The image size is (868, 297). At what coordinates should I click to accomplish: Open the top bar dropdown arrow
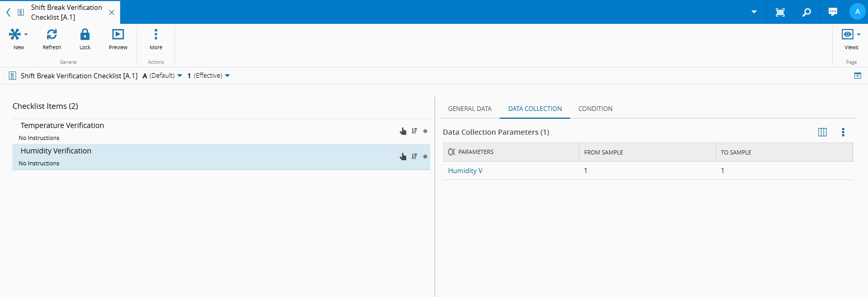tap(754, 12)
